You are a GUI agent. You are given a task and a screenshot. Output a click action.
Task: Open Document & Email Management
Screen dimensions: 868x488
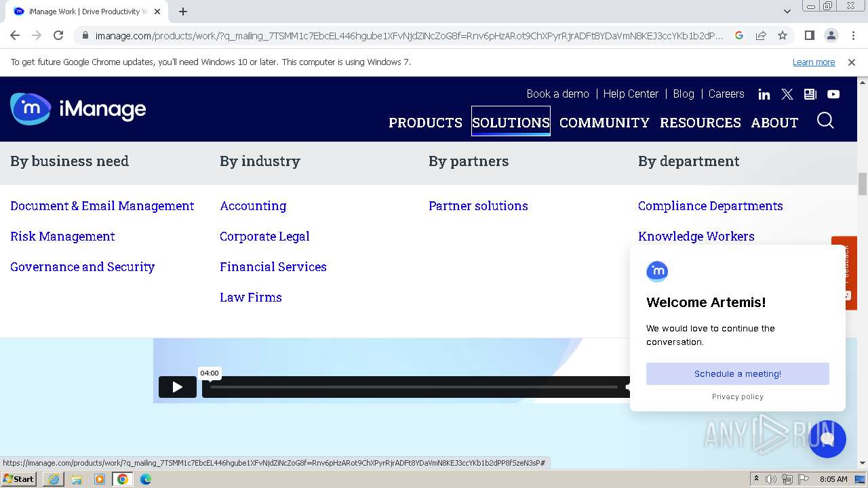click(x=102, y=206)
